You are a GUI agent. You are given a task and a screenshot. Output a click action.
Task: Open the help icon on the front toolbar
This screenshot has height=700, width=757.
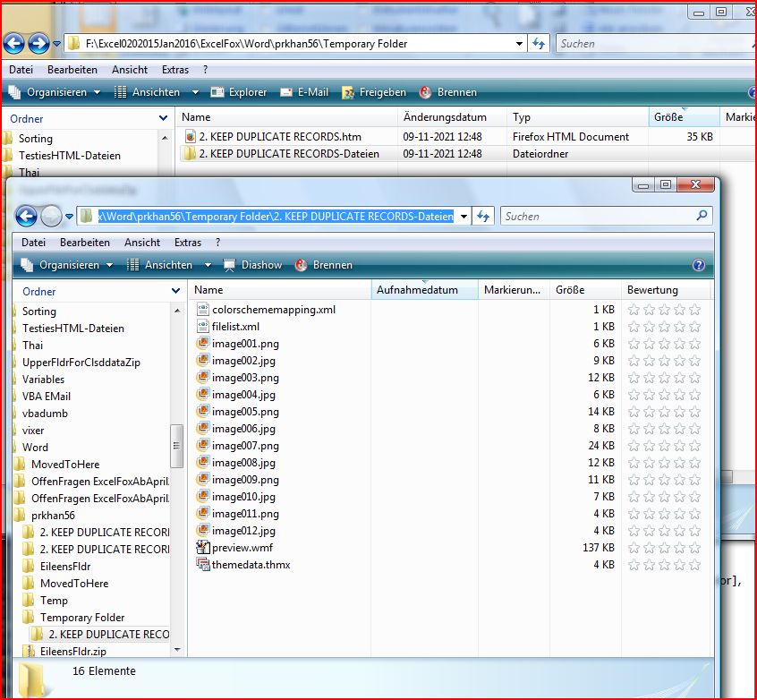pyautogui.click(x=698, y=265)
